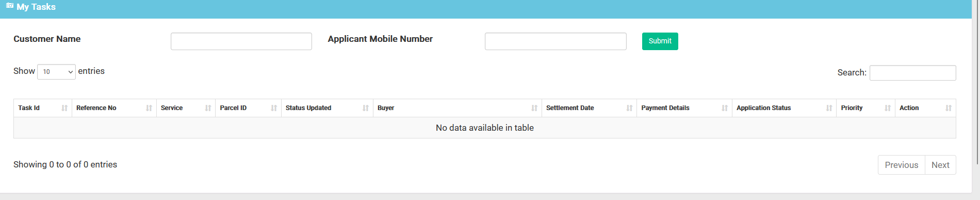Image resolution: width=980 pixels, height=200 pixels.
Task: Click the table Search box
Action: point(912,73)
